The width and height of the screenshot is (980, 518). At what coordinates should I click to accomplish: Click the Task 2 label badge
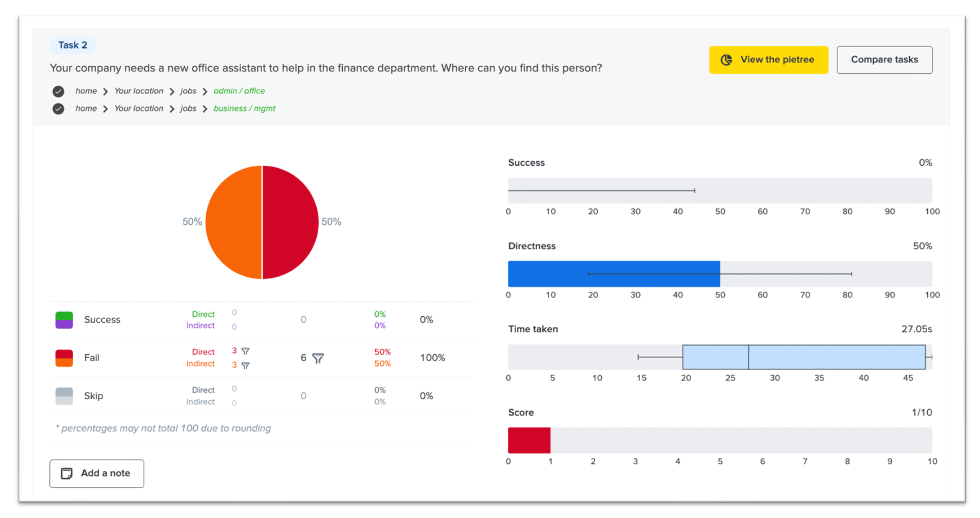click(73, 45)
